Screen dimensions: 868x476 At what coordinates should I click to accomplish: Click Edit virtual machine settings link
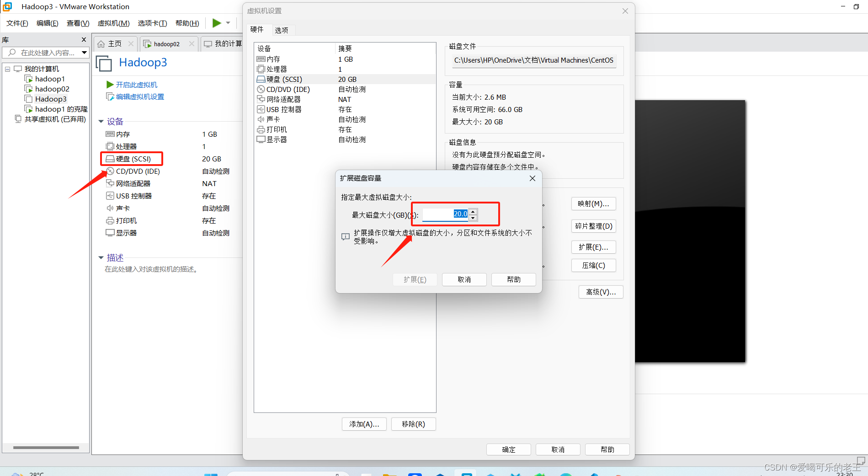pos(140,96)
